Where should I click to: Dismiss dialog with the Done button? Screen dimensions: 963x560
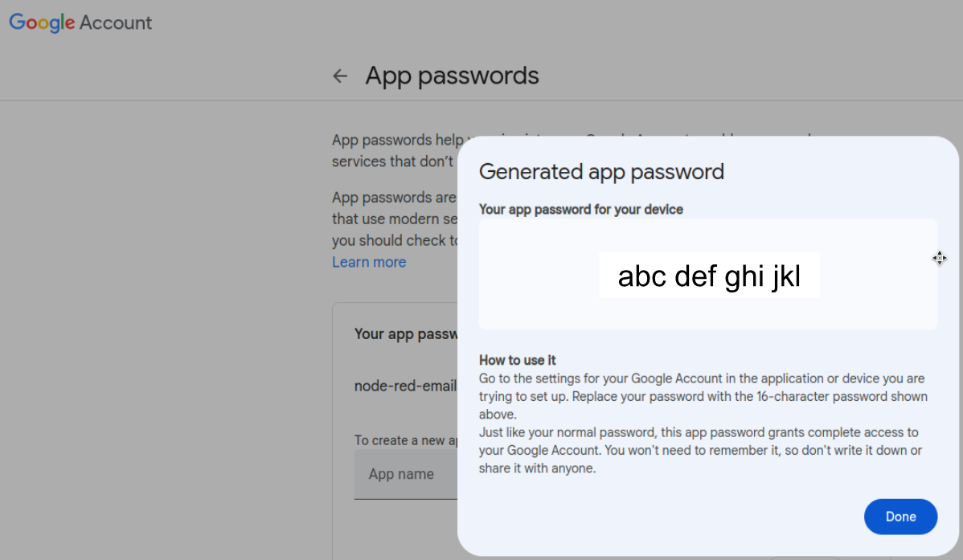(900, 517)
